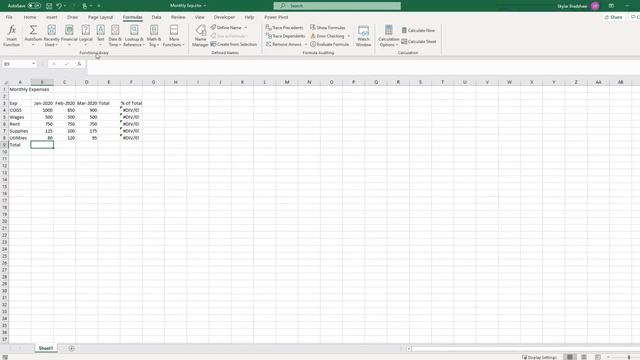This screenshot has width=640, height=360.
Task: Customize Quick Access Toolbar dropdown
Action: click(99, 6)
